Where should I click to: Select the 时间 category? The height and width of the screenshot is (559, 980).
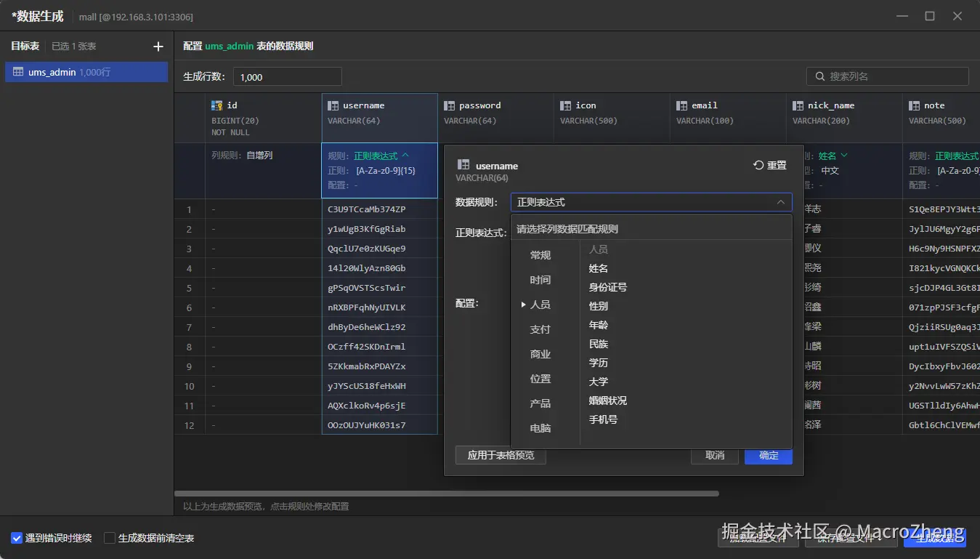540,280
